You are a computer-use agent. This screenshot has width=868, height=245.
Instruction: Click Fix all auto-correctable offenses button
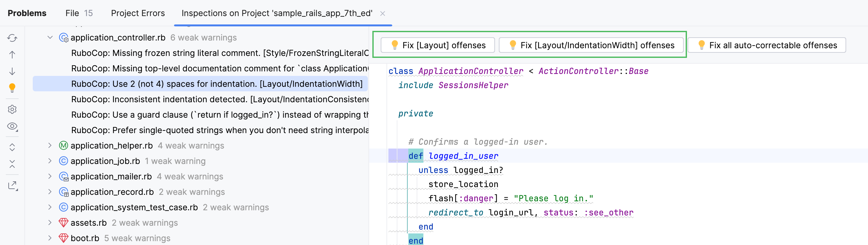coord(767,45)
